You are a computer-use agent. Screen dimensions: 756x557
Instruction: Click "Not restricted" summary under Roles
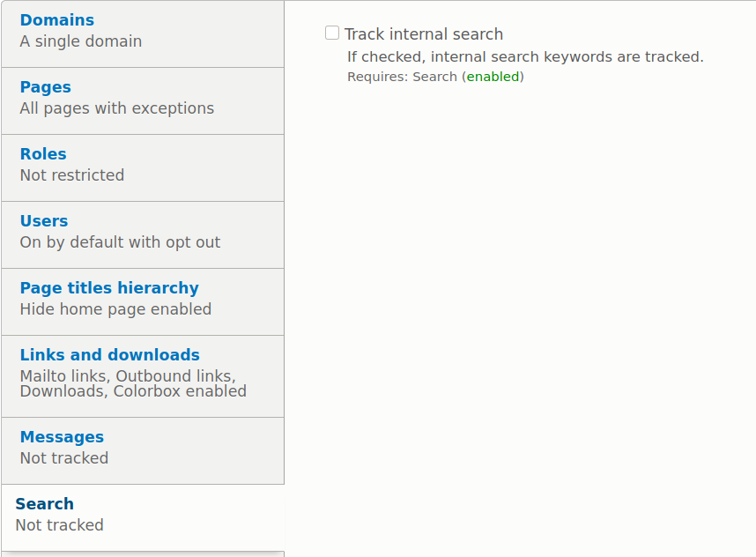pos(72,175)
